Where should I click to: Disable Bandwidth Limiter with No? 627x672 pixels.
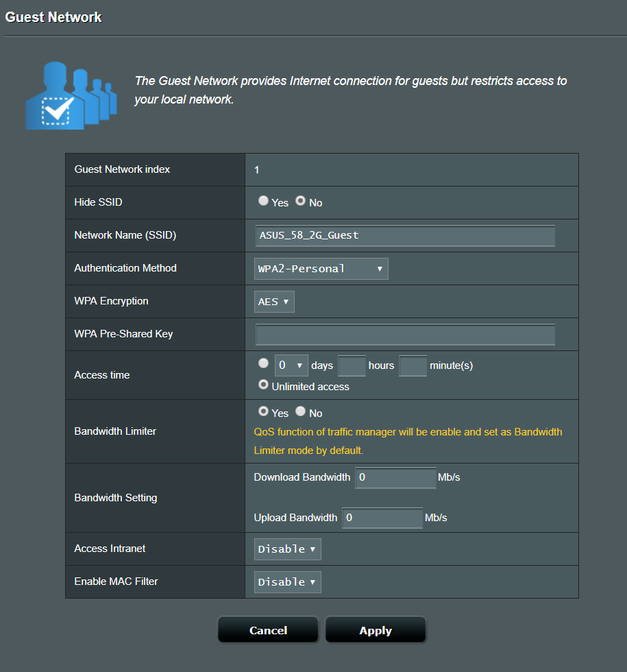[301, 411]
